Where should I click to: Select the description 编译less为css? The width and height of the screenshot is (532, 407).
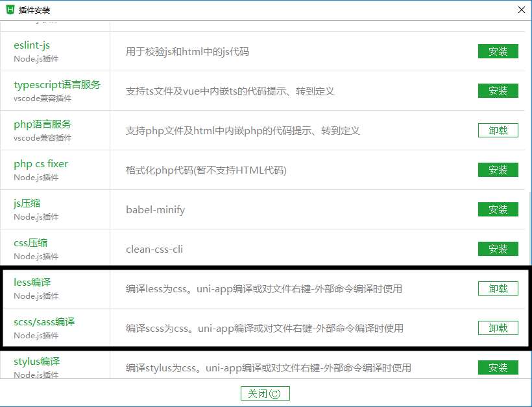coord(263,289)
